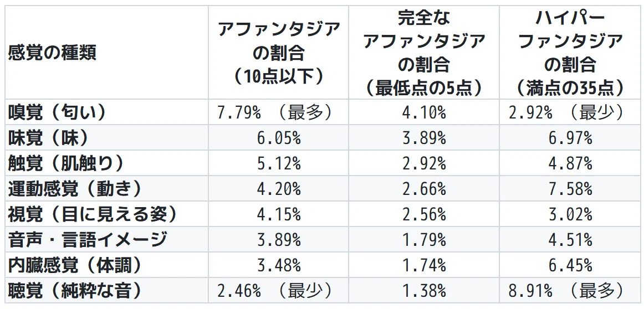Click the 7.79%（最多） cell
Image resolution: width=644 pixels, height=309 pixels.
coord(278,112)
